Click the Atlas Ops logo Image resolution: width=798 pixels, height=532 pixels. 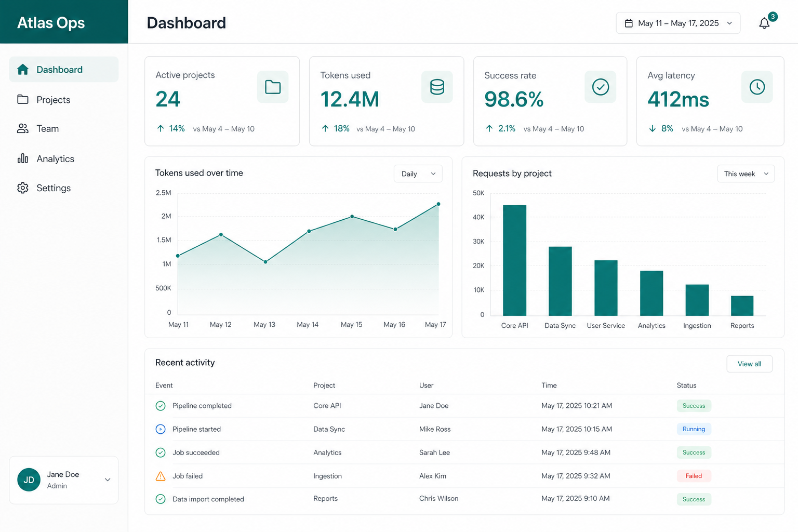[51, 23]
